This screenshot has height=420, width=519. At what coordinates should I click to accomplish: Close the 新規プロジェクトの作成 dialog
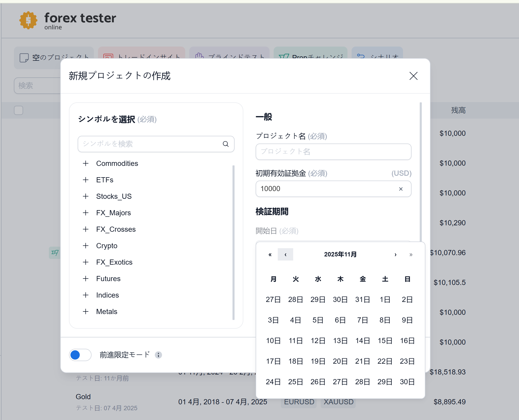pos(413,76)
